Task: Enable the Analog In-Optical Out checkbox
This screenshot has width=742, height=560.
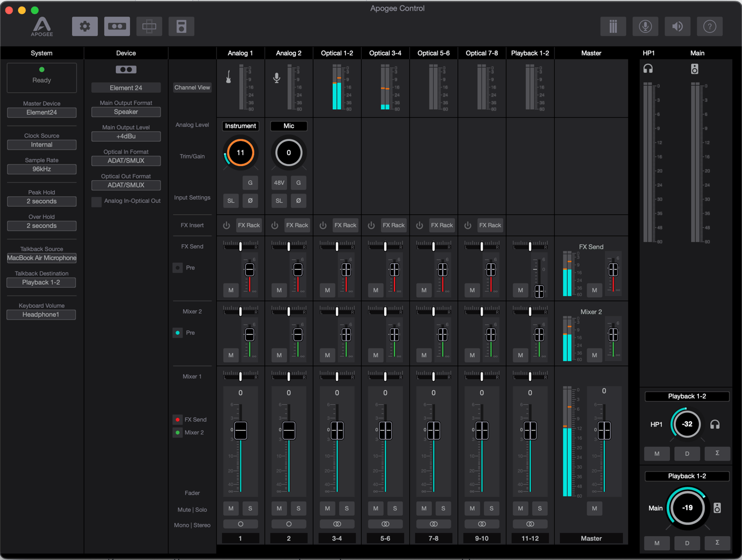Action: 97,202
